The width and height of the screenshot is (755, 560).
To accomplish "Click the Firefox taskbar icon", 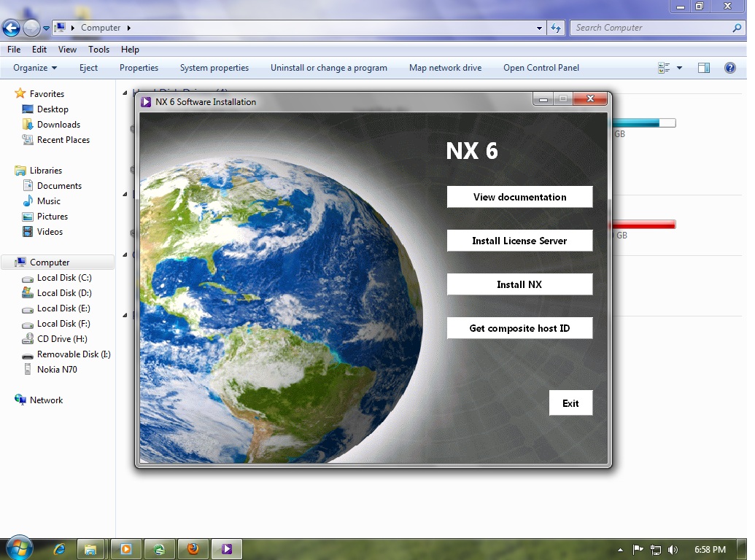I will (x=193, y=549).
